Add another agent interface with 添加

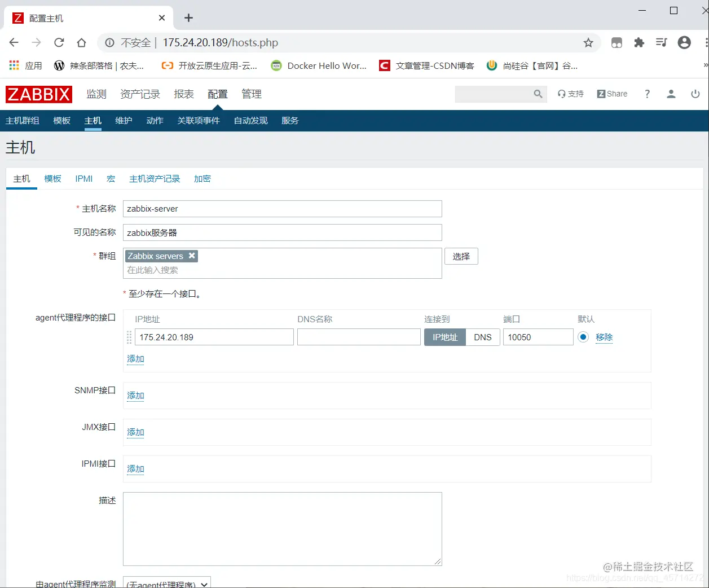(136, 358)
